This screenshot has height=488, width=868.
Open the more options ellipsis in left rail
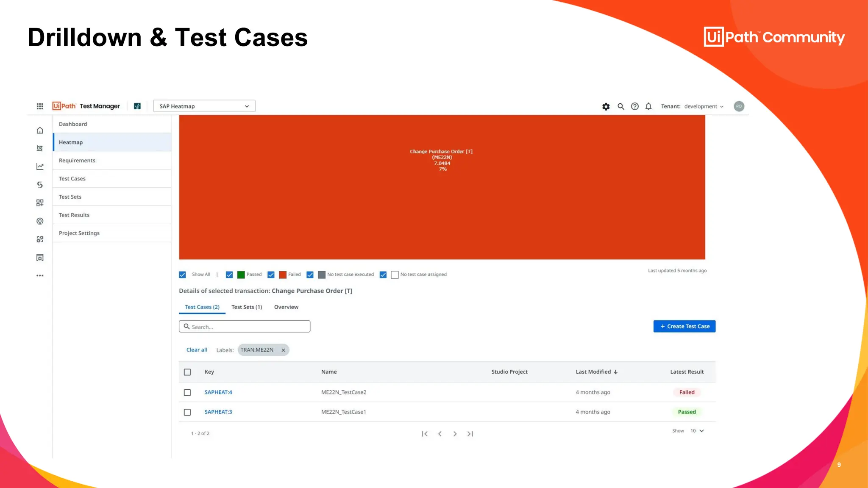(40, 276)
